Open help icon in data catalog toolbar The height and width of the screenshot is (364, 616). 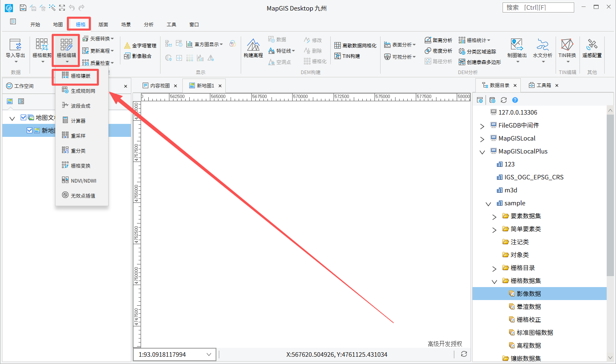[515, 100]
